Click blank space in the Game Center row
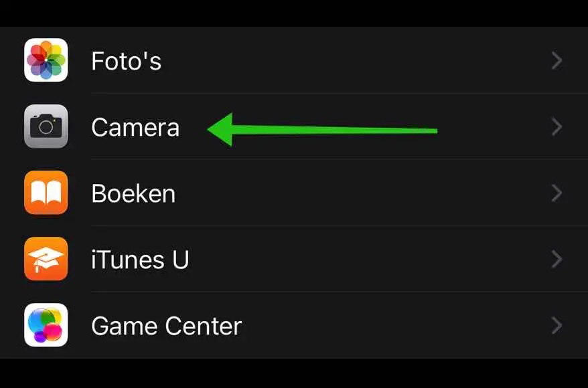Image resolution: width=588 pixels, height=388 pixels. [x=394, y=325]
